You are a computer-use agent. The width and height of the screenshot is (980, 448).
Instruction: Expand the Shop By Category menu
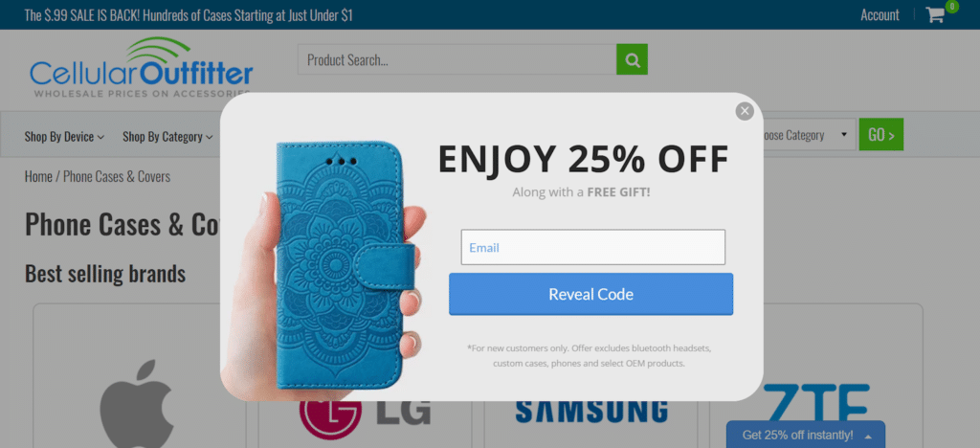[167, 136]
